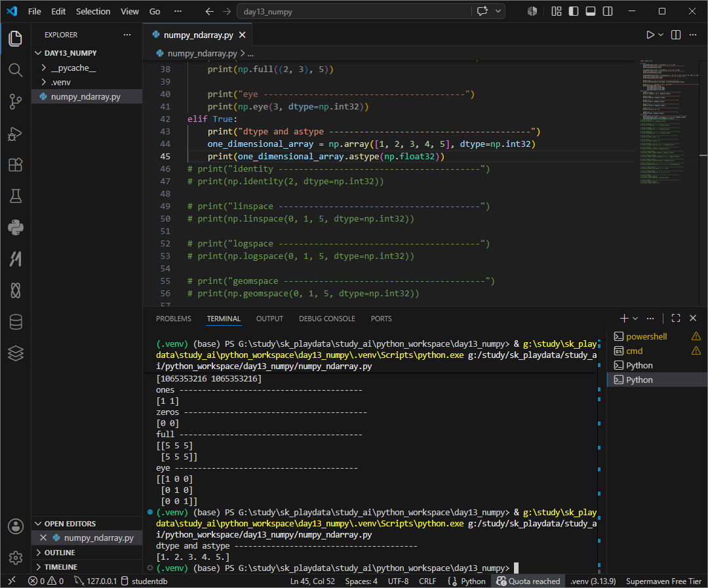Customize layout from the title bar
Screen dimensions: 708x588
coord(557,11)
